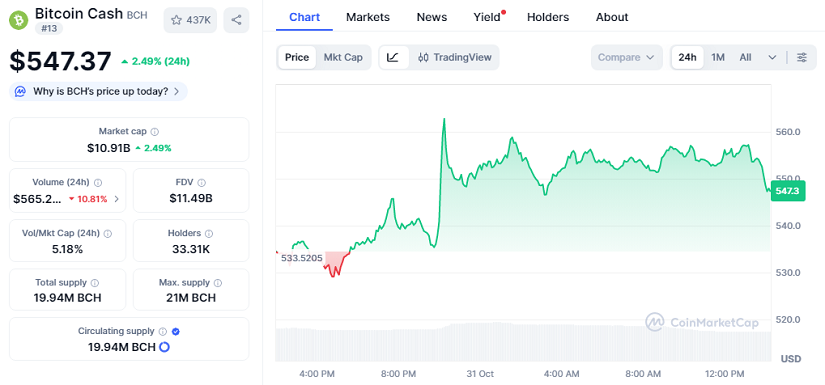Click the candlestick icon in the TradingView button

(423, 57)
